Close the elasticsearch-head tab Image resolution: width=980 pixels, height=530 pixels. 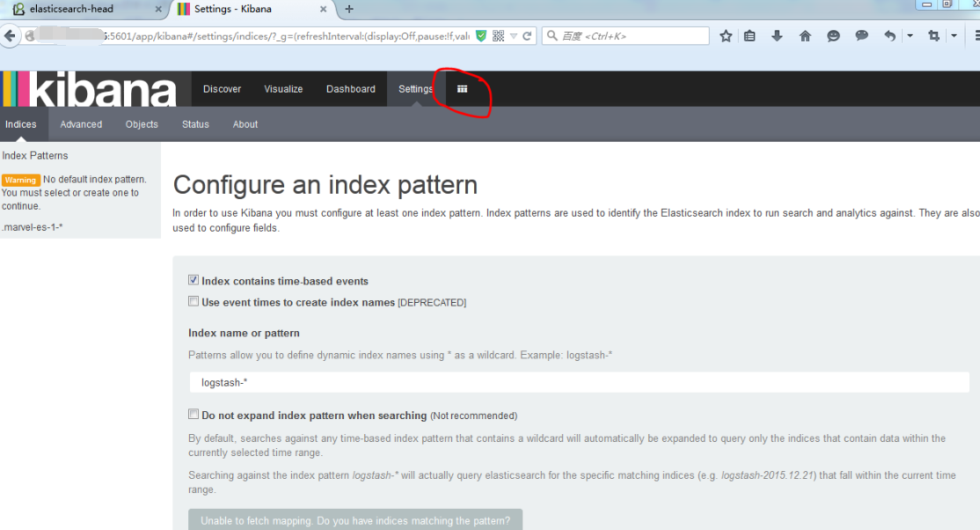pyautogui.click(x=158, y=10)
